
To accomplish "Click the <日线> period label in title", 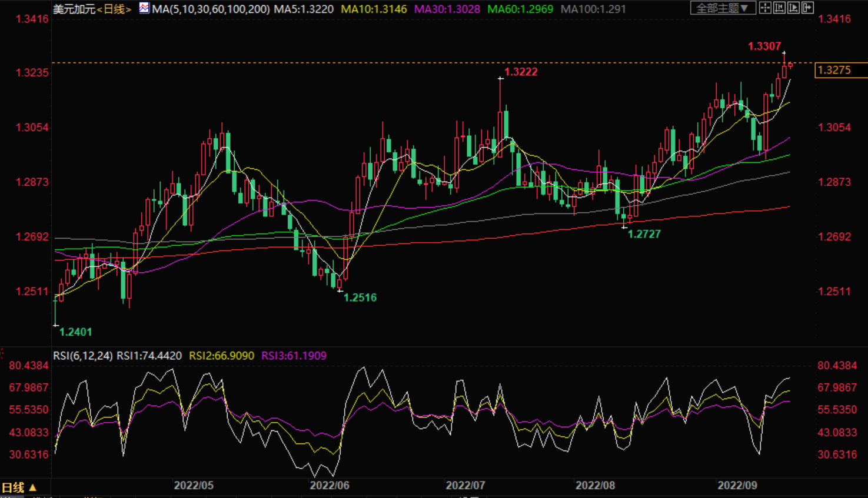I will point(114,9).
